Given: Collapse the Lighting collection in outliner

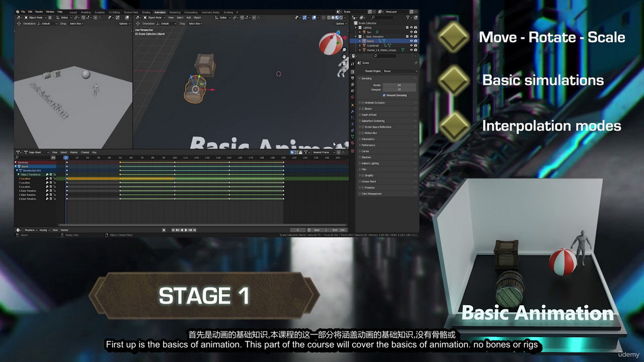Looking at the screenshot, I should [356, 27].
